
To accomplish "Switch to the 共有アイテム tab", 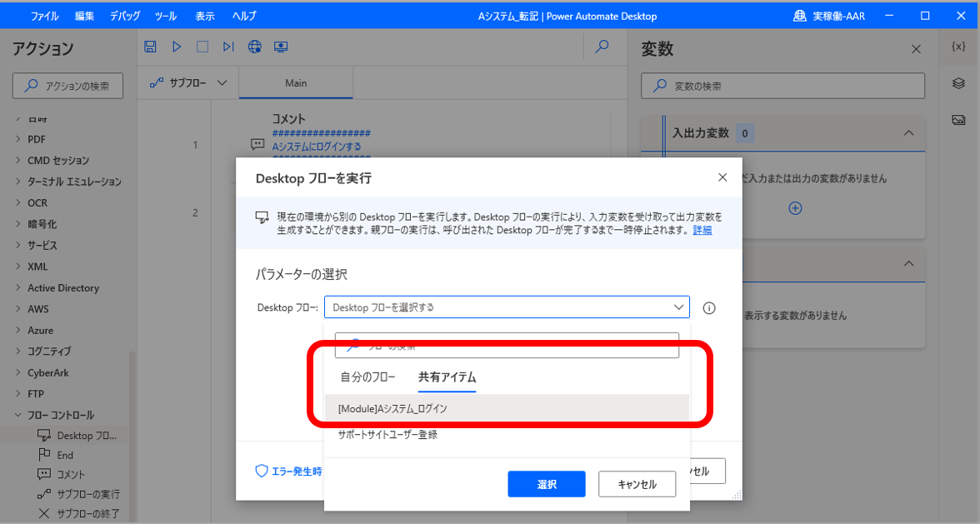I will point(447,377).
